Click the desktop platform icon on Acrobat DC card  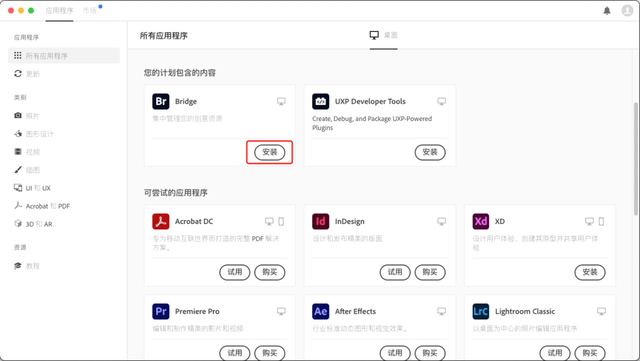click(x=269, y=221)
